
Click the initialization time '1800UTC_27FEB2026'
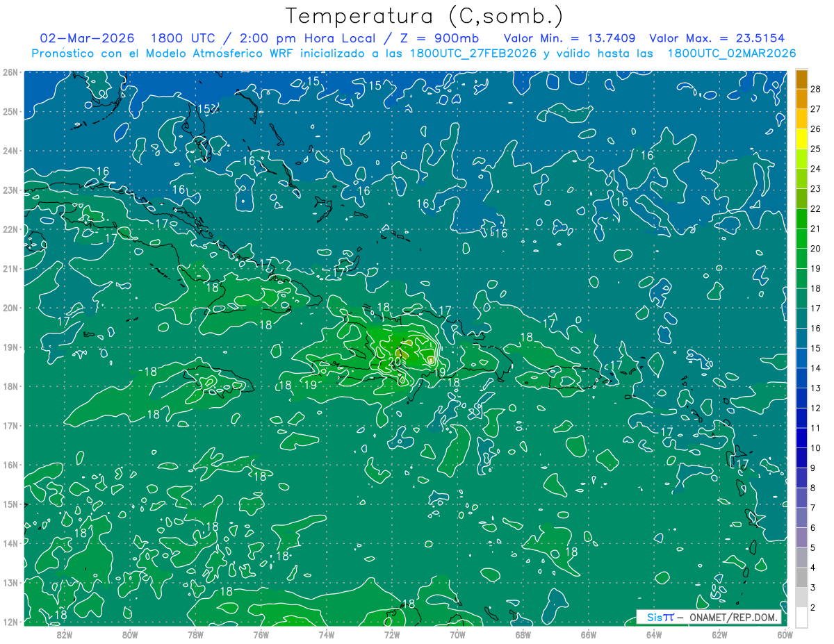473,53
